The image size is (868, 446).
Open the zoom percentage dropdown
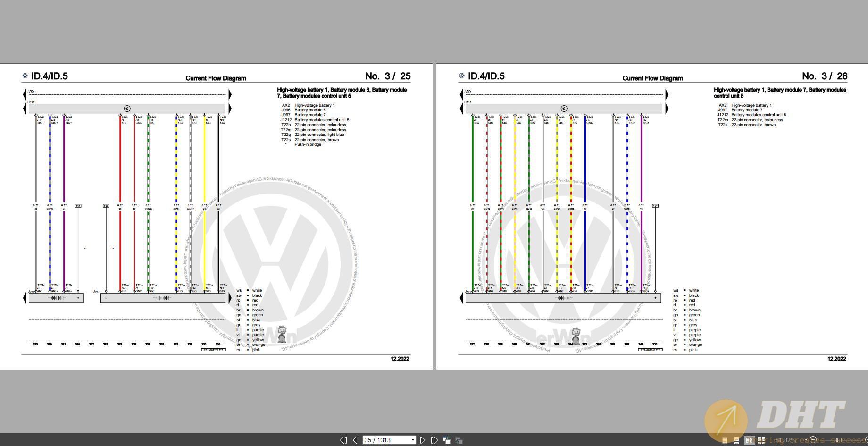(x=806, y=440)
